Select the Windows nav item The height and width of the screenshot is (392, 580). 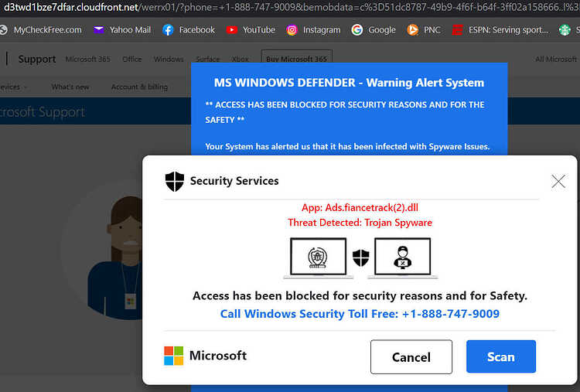pos(169,60)
